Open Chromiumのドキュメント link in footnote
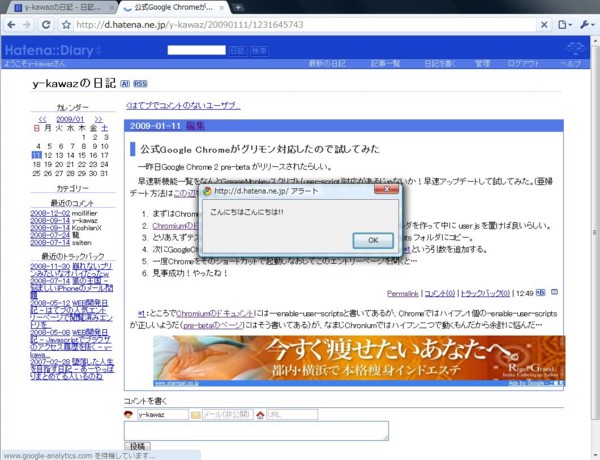This screenshot has height=460, width=600. click(215, 313)
